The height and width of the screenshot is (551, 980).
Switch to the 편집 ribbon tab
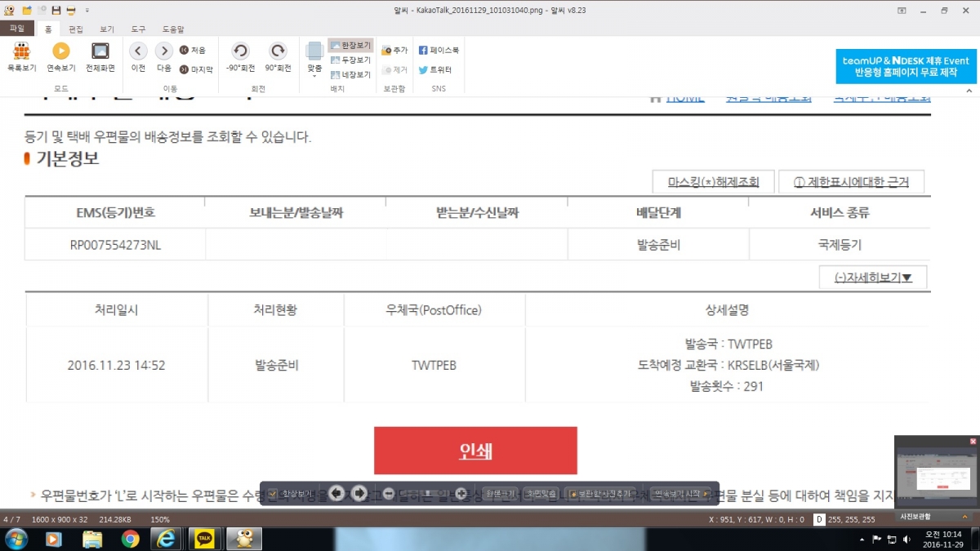pos(76,29)
